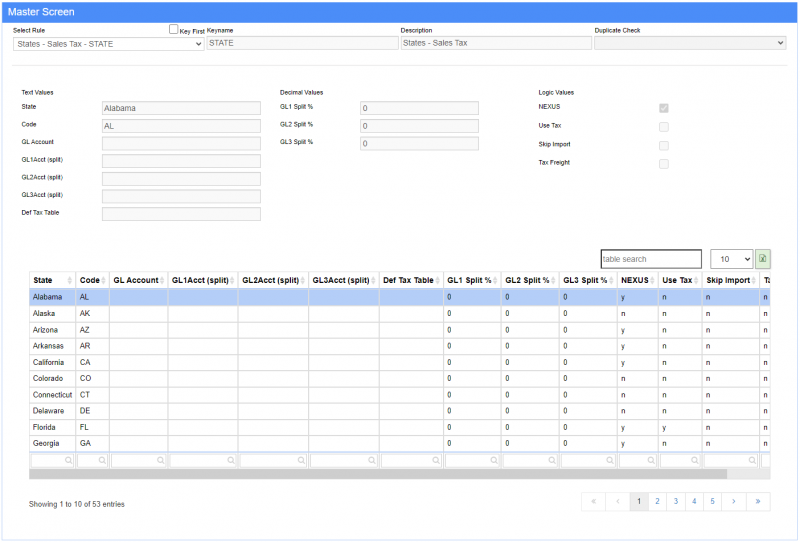Viewport: 800px width, 542px height.
Task: Open the Select Rule dropdown
Action: [x=108, y=44]
